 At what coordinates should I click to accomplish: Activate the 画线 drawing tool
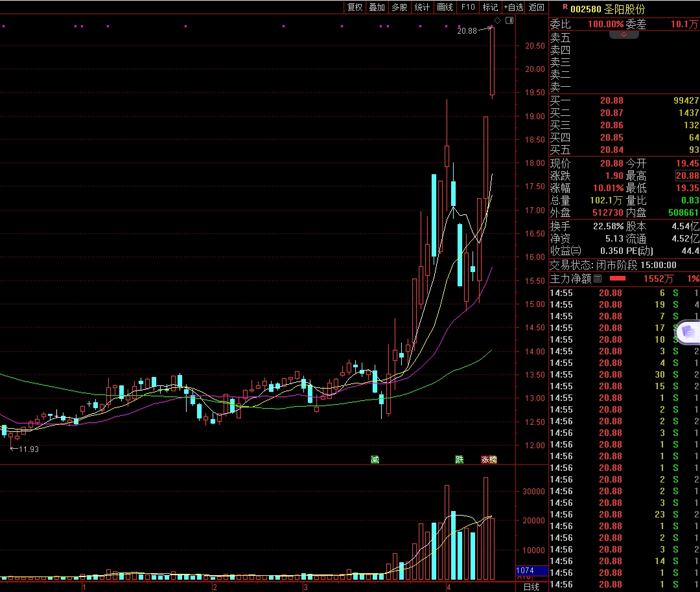(445, 7)
